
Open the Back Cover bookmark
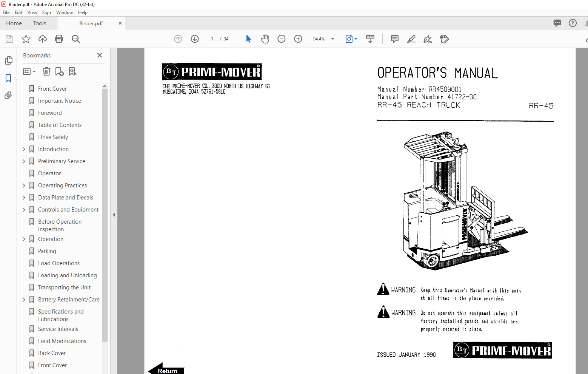(52, 353)
